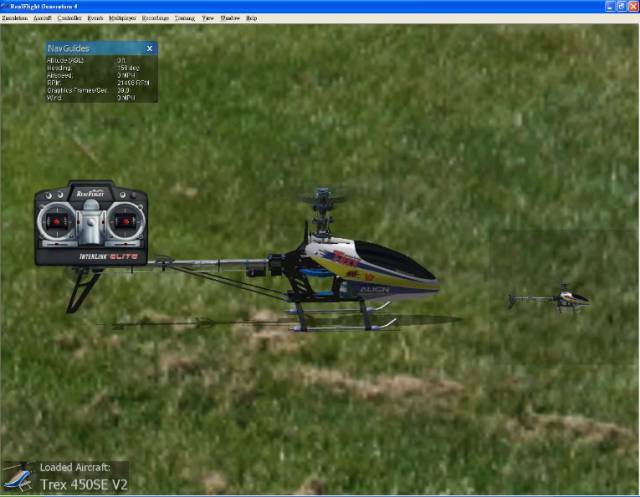Click the Heading value in NavGuides
Image resolution: width=640 pixels, height=497 pixels.
coord(128,68)
